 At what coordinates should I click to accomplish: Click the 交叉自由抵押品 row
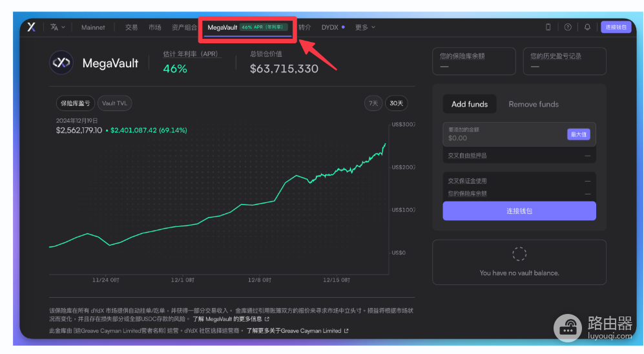click(x=519, y=155)
